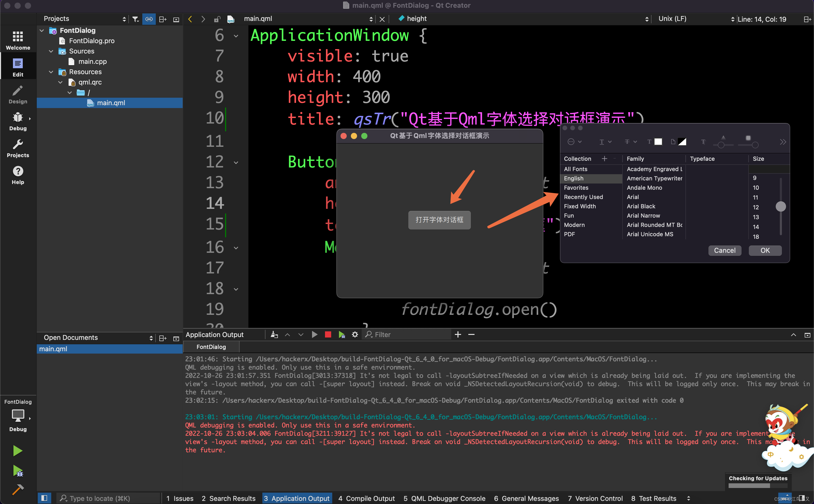Click Cancel button in font dialog

(724, 250)
